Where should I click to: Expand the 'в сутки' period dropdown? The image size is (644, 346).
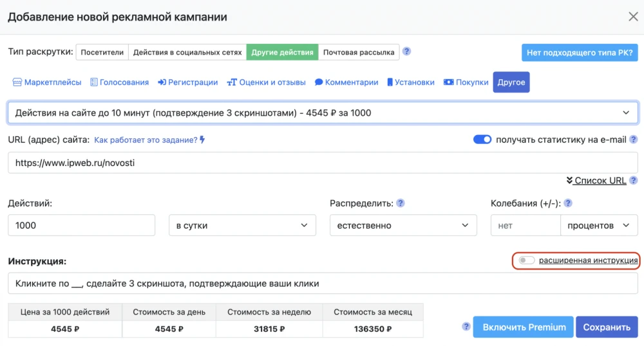242,226
